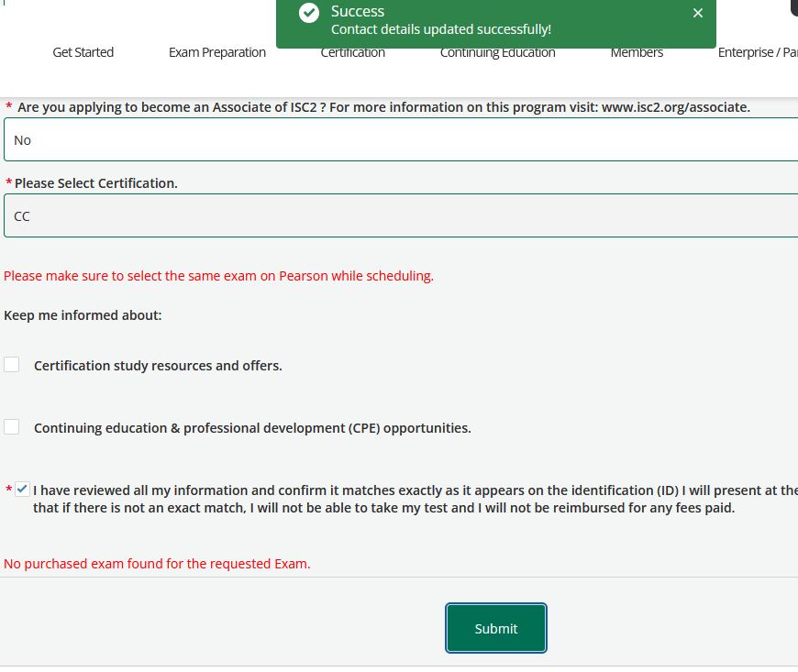Click the Pearson scheduling reminder text

(x=218, y=276)
